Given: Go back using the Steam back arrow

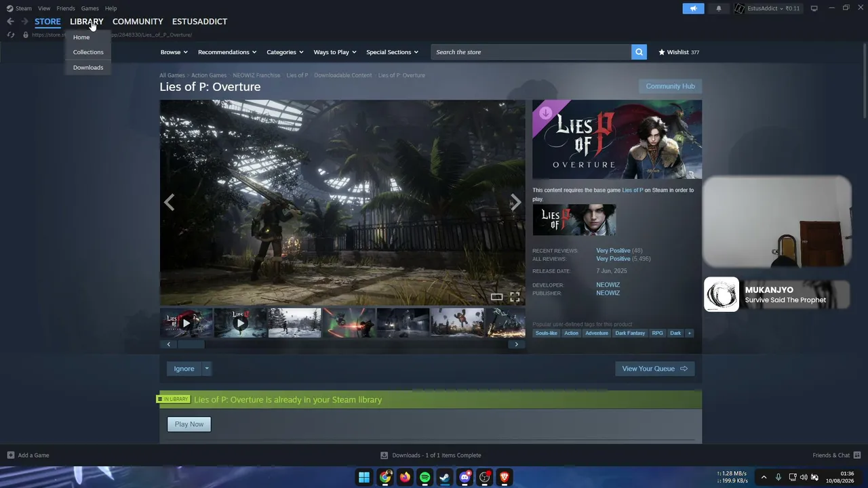Looking at the screenshot, I should 10,22.
